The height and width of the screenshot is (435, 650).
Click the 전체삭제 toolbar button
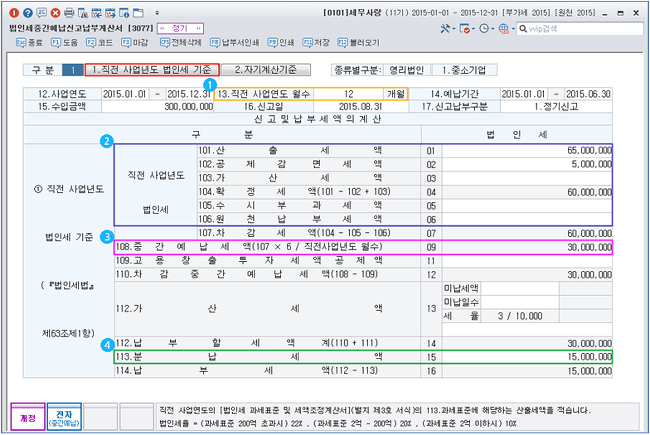(x=181, y=43)
